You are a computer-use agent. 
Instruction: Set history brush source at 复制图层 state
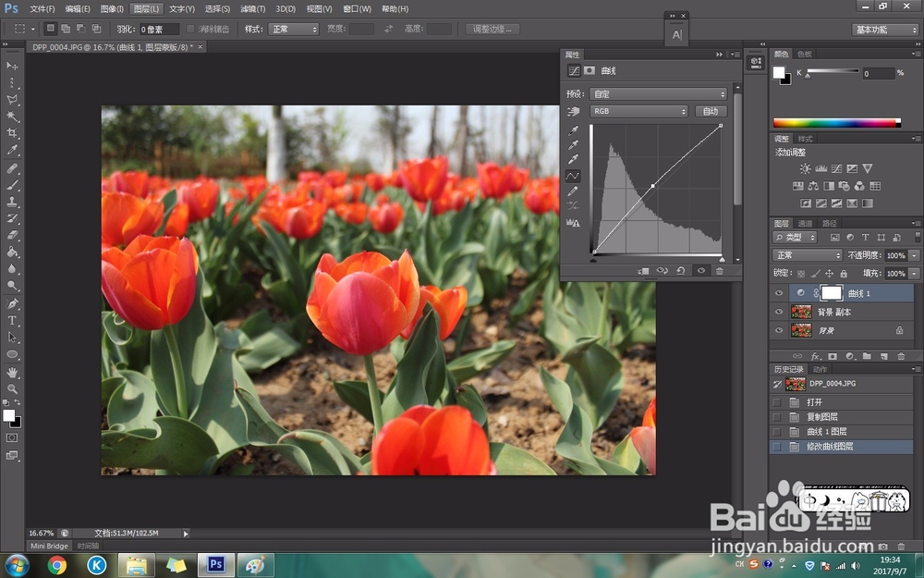point(777,417)
